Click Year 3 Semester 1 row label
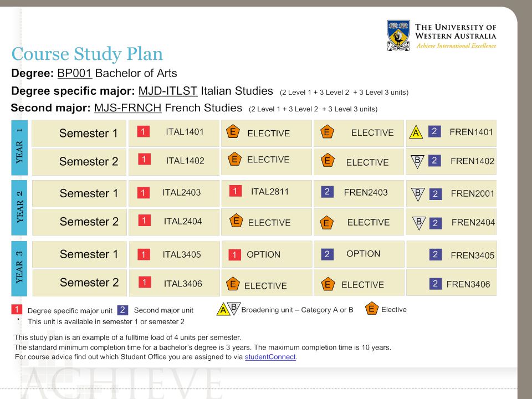The width and height of the screenshot is (532, 399). point(89,254)
